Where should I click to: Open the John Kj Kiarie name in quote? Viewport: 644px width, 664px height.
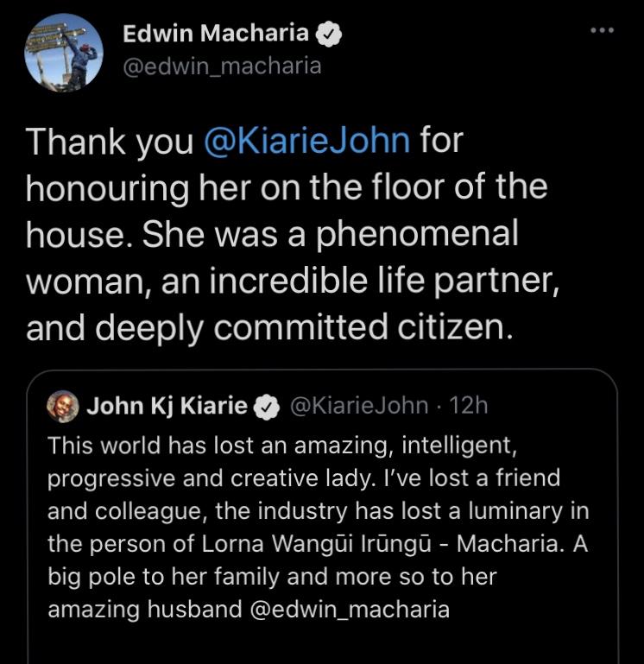[x=167, y=406]
